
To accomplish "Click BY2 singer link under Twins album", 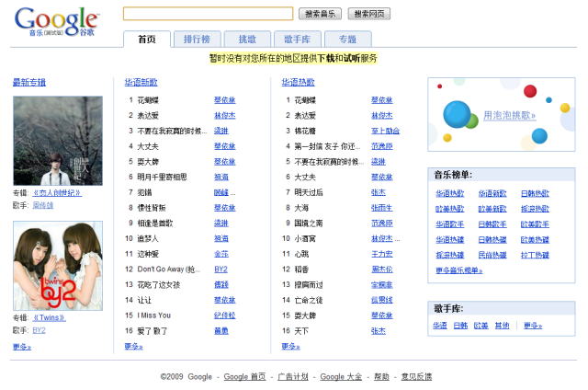I will coord(39,330).
